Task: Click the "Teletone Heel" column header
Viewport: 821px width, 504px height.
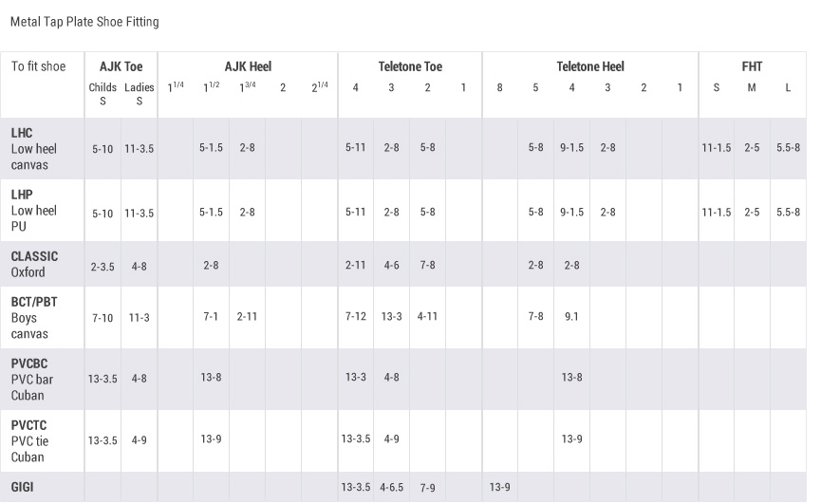Action: tap(590, 66)
